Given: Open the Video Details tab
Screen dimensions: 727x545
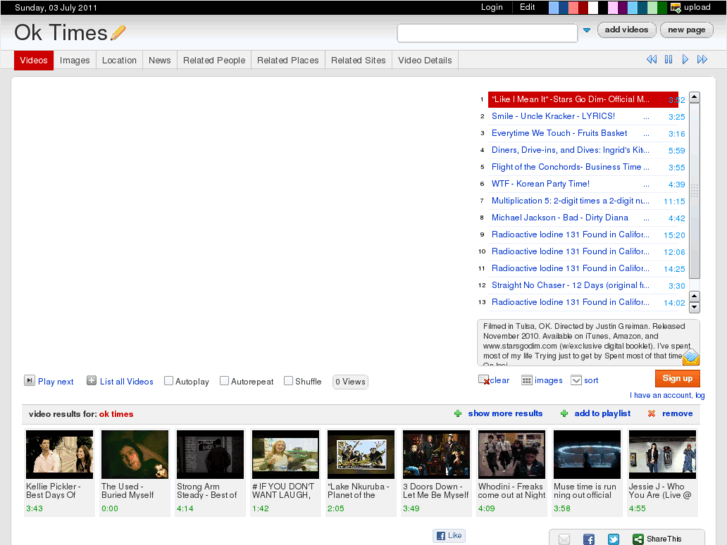Looking at the screenshot, I should [425, 60].
